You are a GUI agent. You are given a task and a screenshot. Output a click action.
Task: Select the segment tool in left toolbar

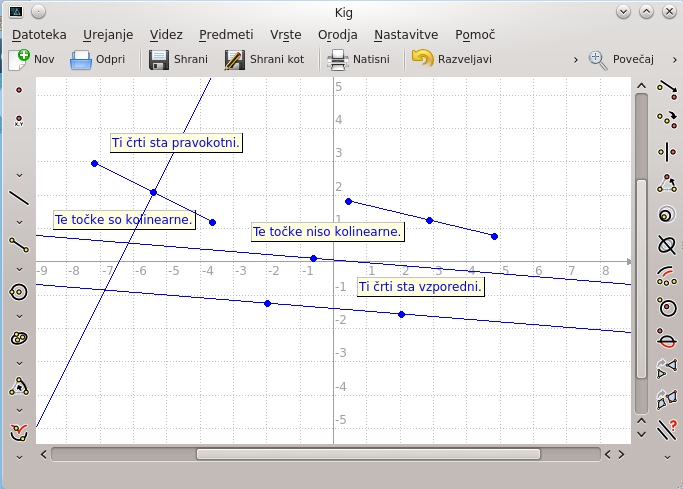(x=18, y=243)
